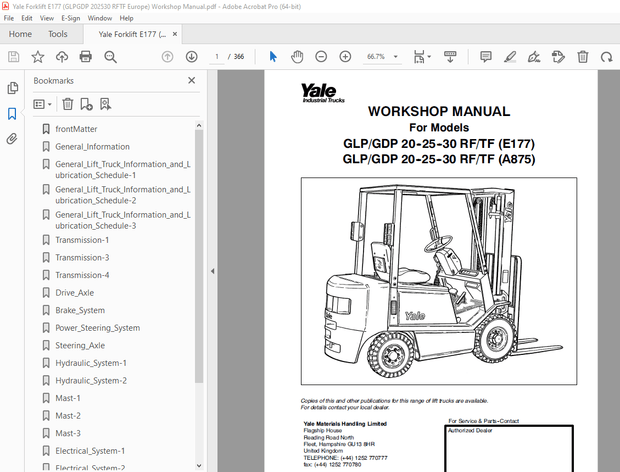
Task: Jump to the Transmission-3 bookmark
Action: (x=82, y=258)
